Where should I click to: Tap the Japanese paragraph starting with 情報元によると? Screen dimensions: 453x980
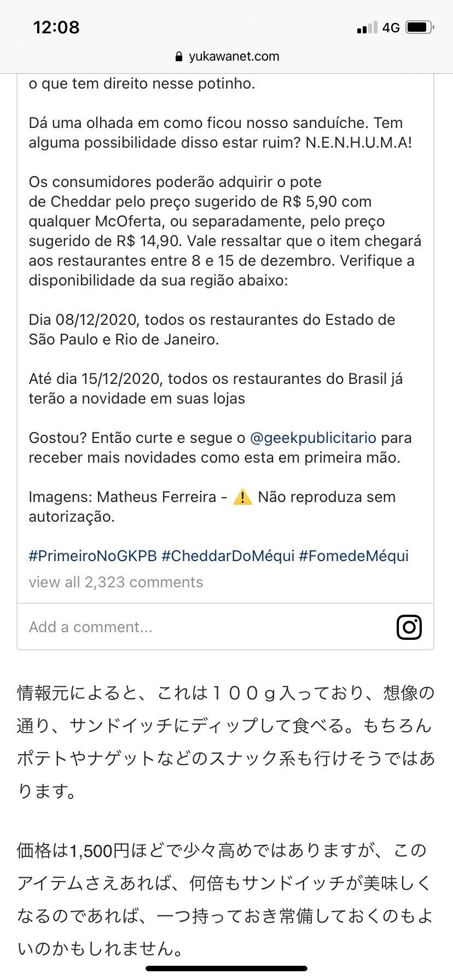click(225, 742)
